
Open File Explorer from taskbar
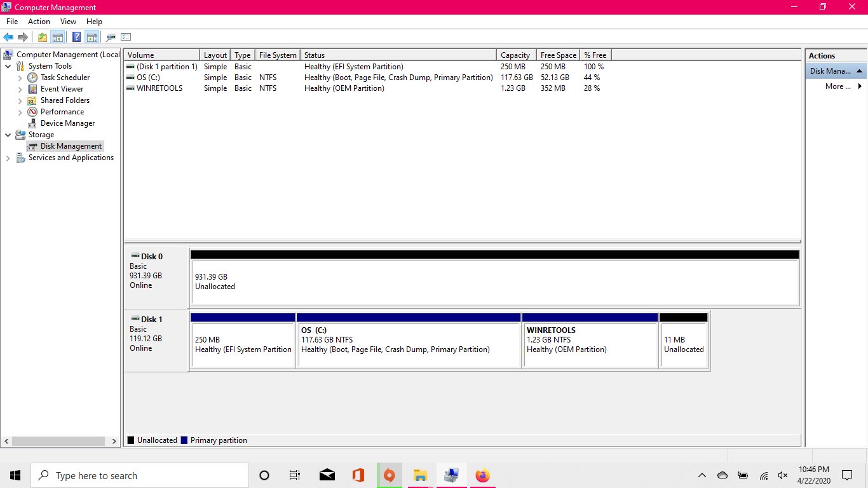pos(420,475)
